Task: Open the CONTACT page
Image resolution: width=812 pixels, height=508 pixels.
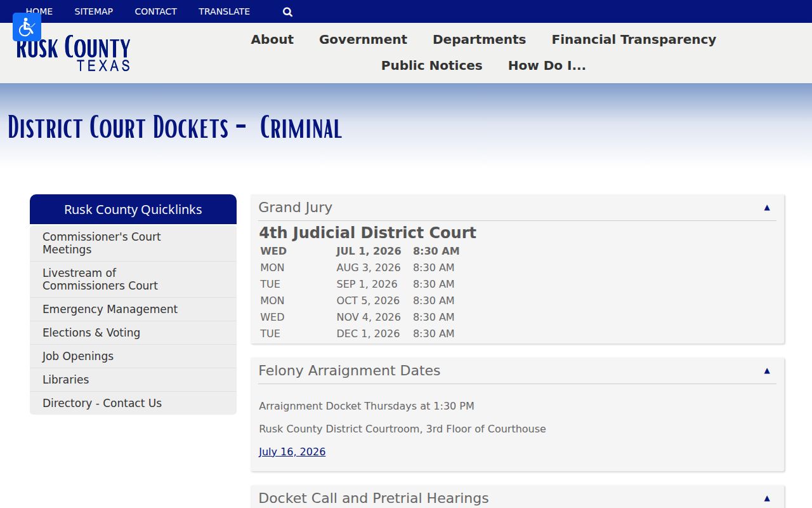Action: click(x=156, y=11)
